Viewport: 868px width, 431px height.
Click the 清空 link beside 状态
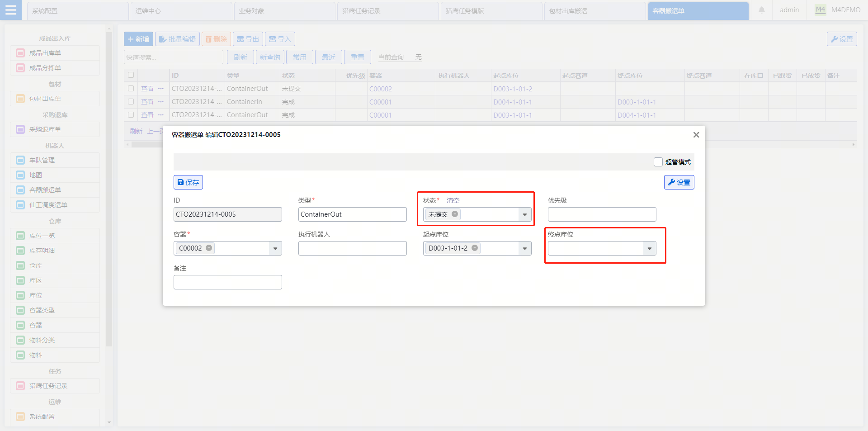point(453,200)
